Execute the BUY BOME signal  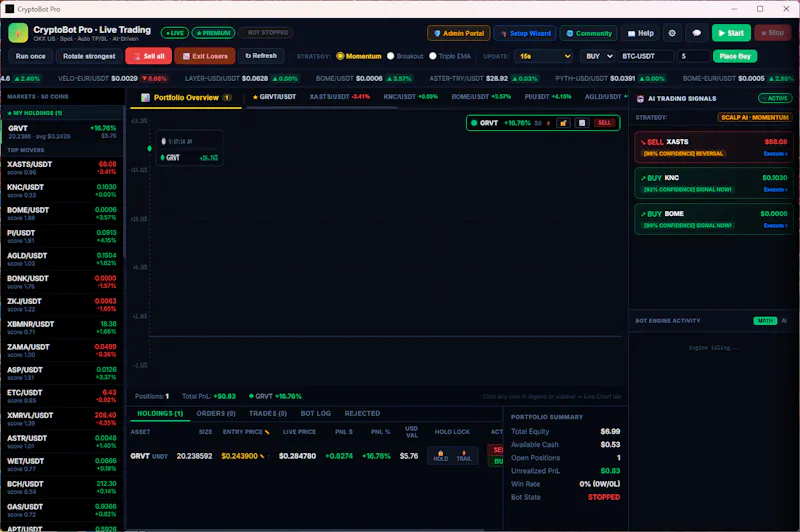pyautogui.click(x=775, y=225)
